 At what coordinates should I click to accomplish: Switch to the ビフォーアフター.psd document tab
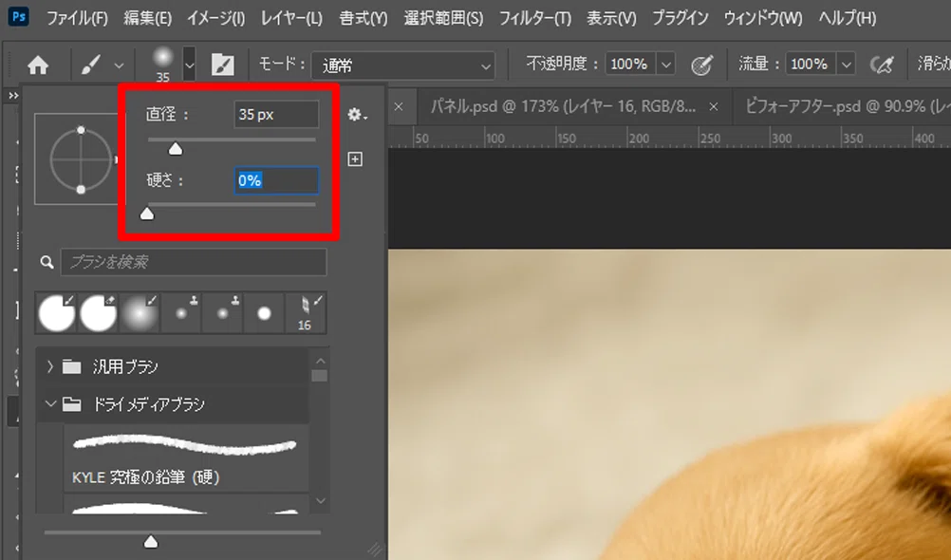848,107
